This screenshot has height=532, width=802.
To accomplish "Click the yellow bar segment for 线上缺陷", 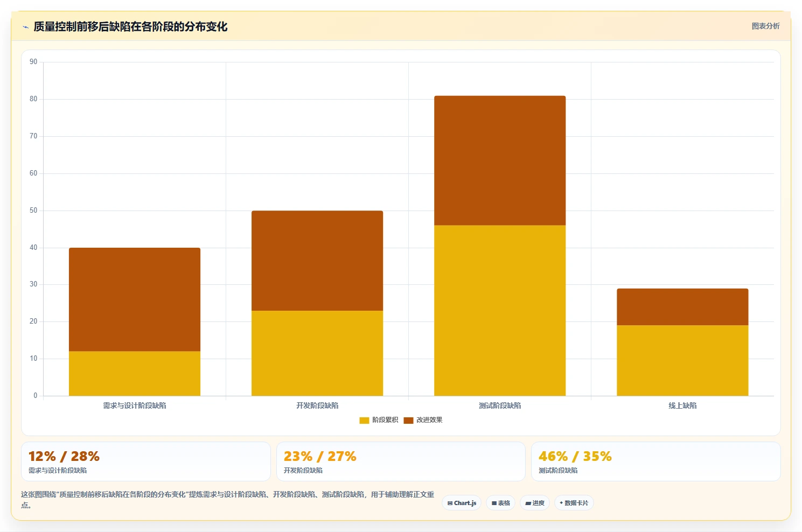I will coord(682,361).
